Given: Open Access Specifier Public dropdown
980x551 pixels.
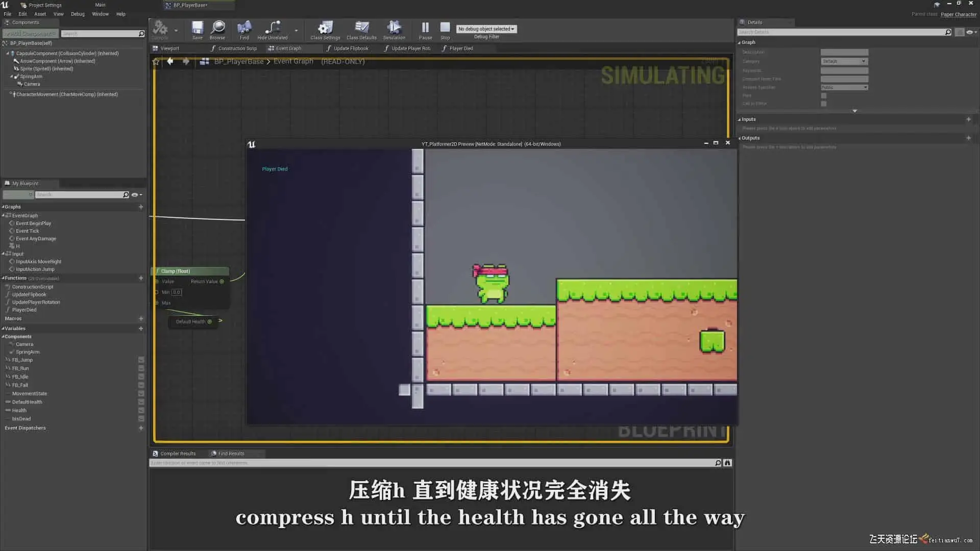Looking at the screenshot, I should [x=844, y=87].
